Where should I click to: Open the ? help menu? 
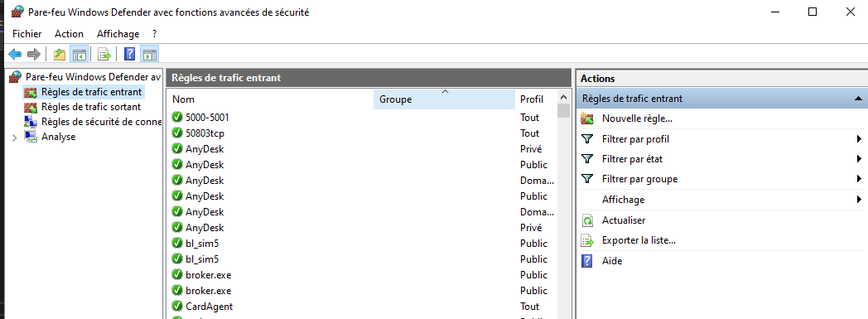[155, 34]
